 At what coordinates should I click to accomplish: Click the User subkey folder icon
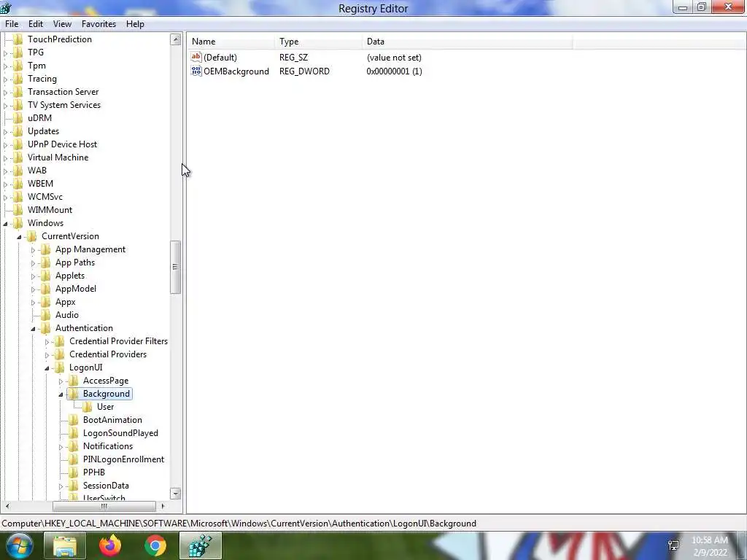click(x=88, y=407)
